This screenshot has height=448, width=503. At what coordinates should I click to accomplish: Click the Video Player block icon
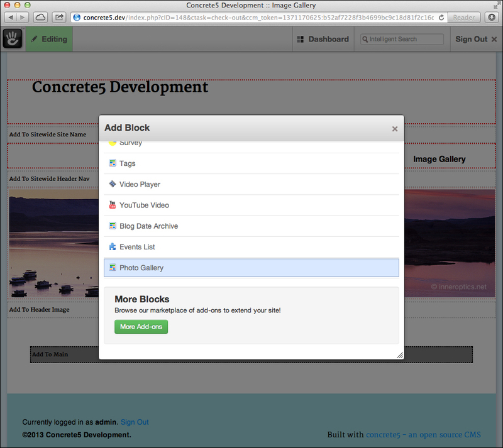[x=113, y=184]
